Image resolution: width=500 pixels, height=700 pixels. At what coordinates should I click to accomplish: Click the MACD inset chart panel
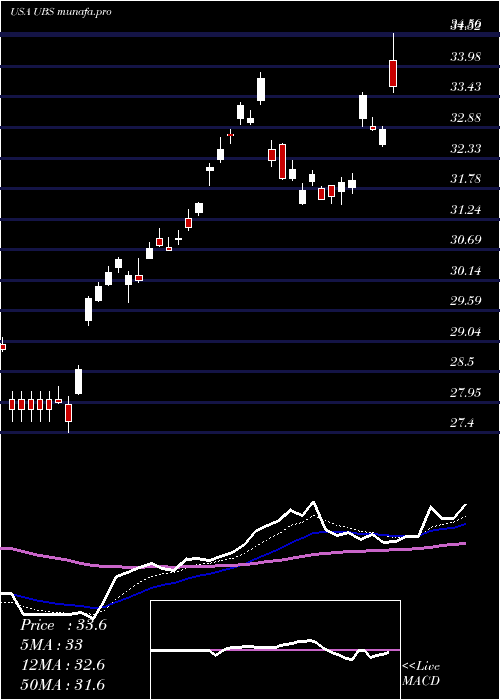(275, 650)
